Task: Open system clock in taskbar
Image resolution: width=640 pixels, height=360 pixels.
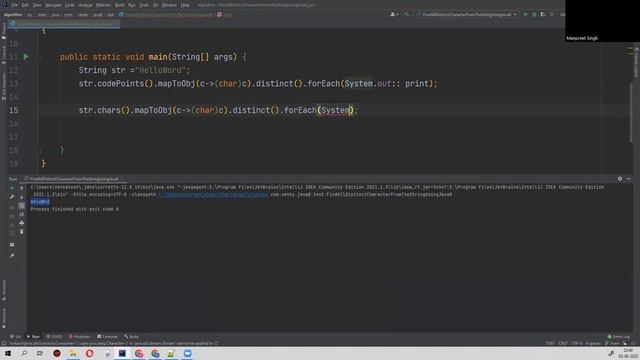Action: (x=629, y=353)
